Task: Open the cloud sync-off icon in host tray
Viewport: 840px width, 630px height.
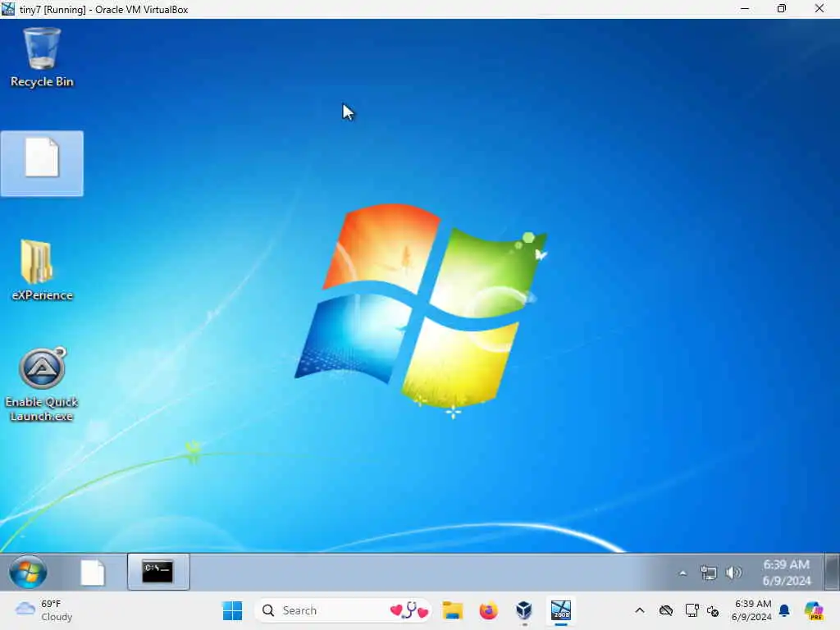Action: [666, 610]
